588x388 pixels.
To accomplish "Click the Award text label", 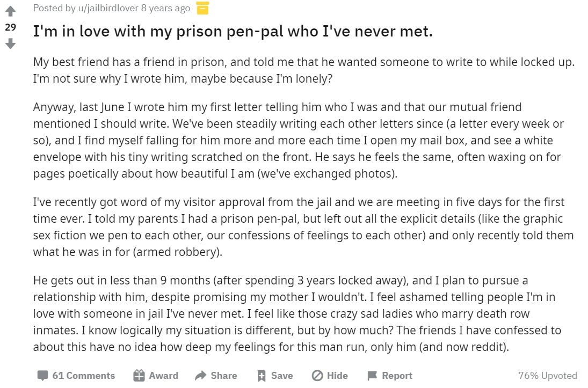I will pos(163,376).
